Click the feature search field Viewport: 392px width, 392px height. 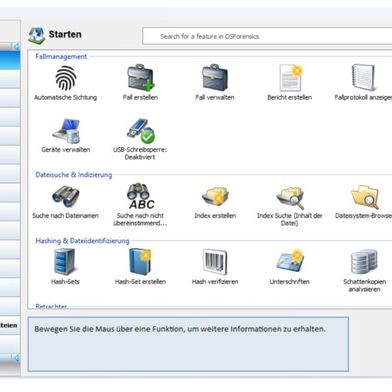point(267,36)
